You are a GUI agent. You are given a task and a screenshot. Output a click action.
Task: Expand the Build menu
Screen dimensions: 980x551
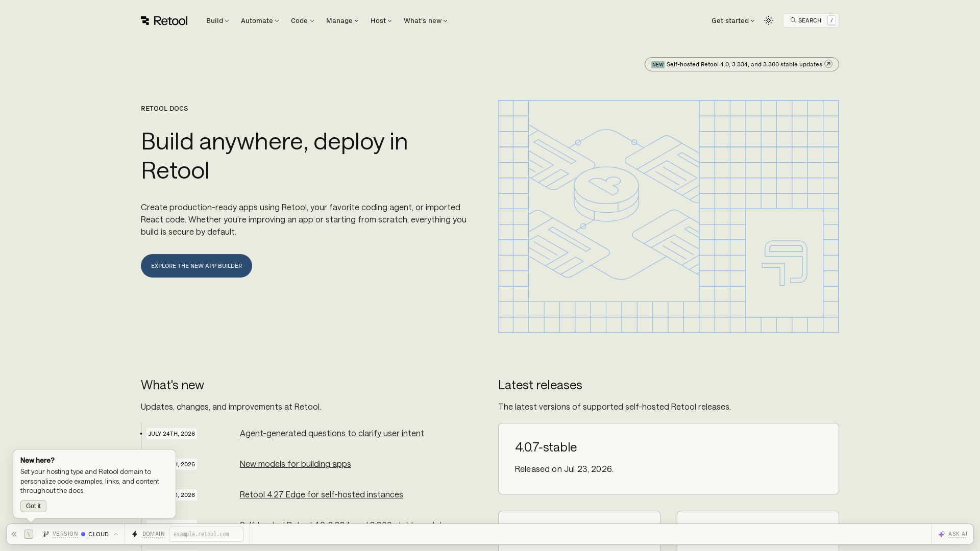[217, 20]
